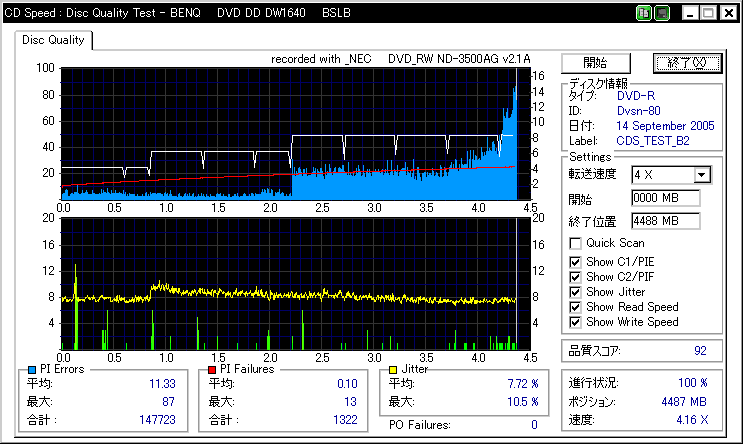743x444 pixels.
Task: Click the yellow Jitter legend square
Action: [392, 370]
